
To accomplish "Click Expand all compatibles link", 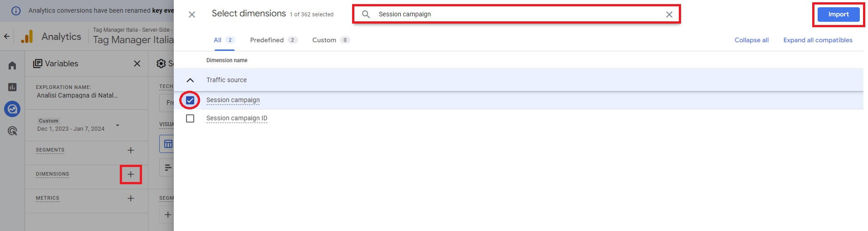I will (x=818, y=40).
